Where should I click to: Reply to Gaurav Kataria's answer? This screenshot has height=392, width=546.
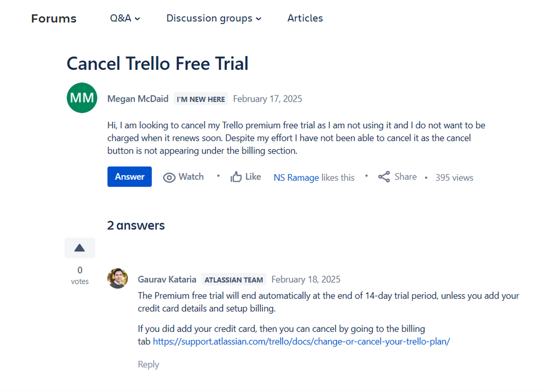[x=148, y=365]
